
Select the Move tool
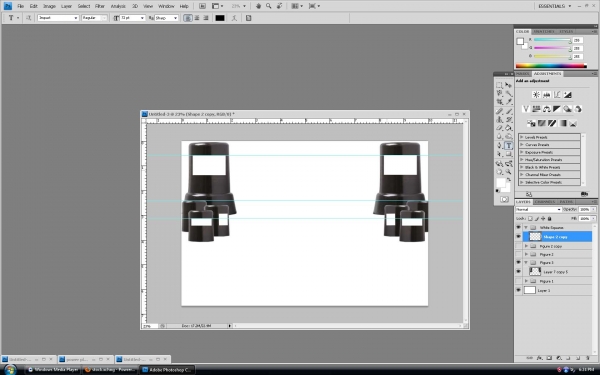pos(509,85)
